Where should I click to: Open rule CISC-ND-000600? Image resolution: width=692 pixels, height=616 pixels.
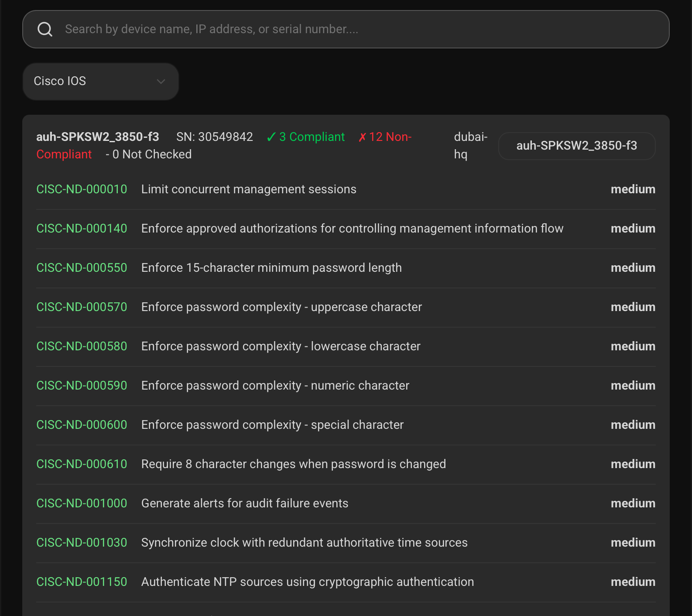click(82, 425)
